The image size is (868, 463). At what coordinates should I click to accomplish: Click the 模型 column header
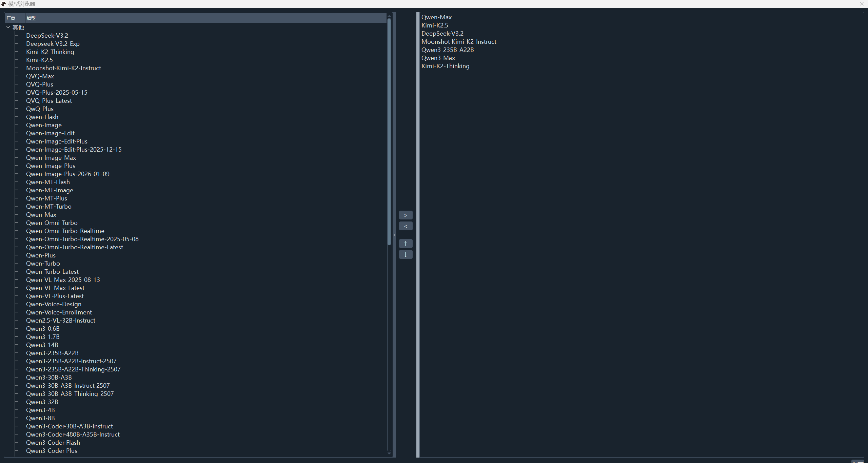click(x=31, y=18)
